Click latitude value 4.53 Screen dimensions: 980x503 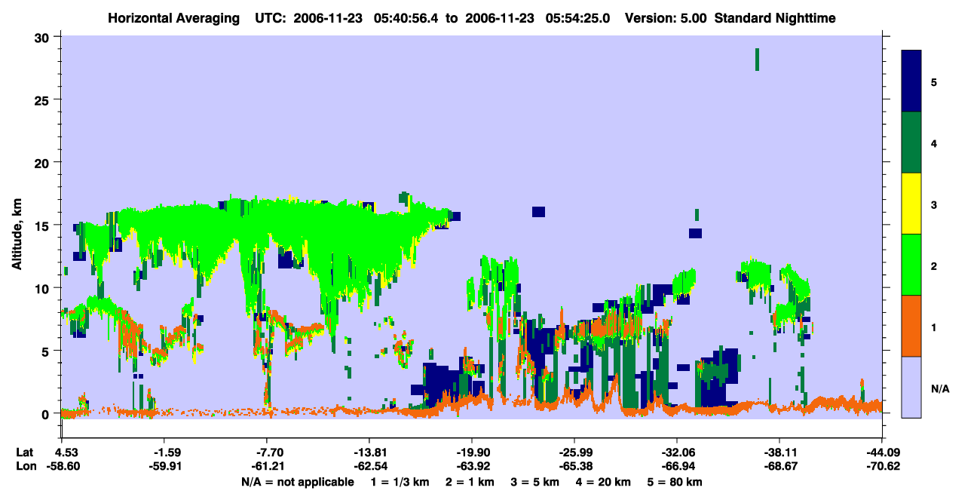(62, 452)
